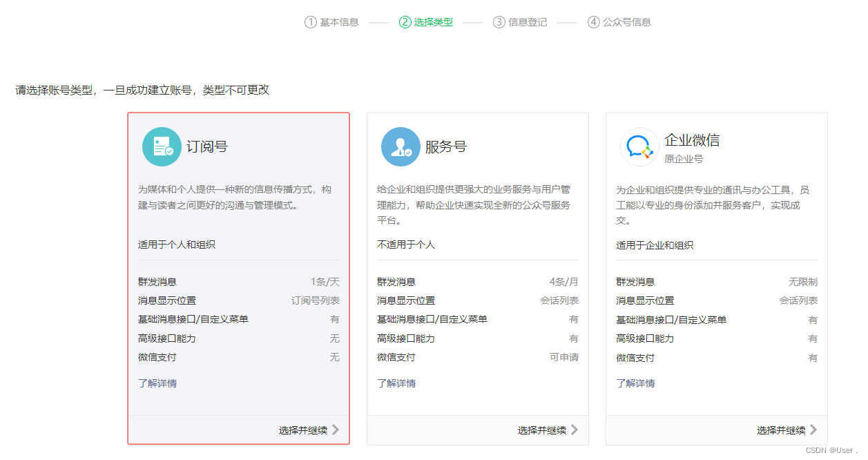Screen dimensions: 868x460
Task: Go to 公众号信息 step
Action: [627, 22]
